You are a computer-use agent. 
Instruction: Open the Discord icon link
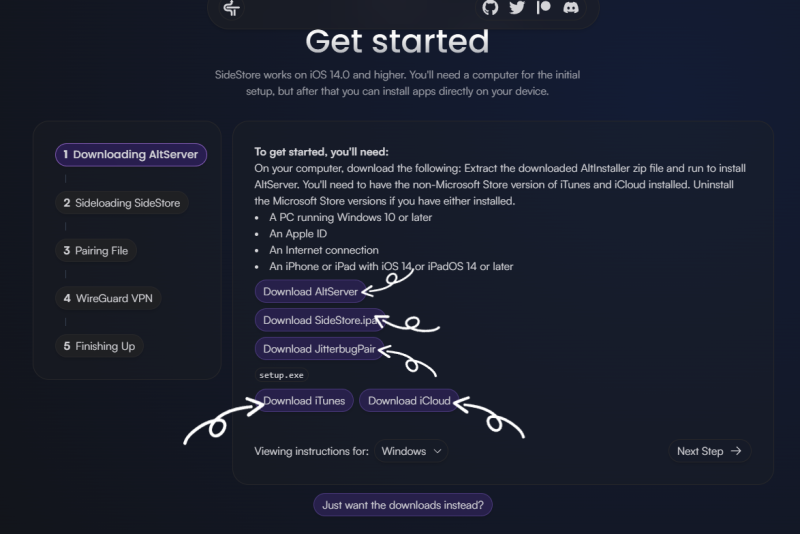coord(571,8)
